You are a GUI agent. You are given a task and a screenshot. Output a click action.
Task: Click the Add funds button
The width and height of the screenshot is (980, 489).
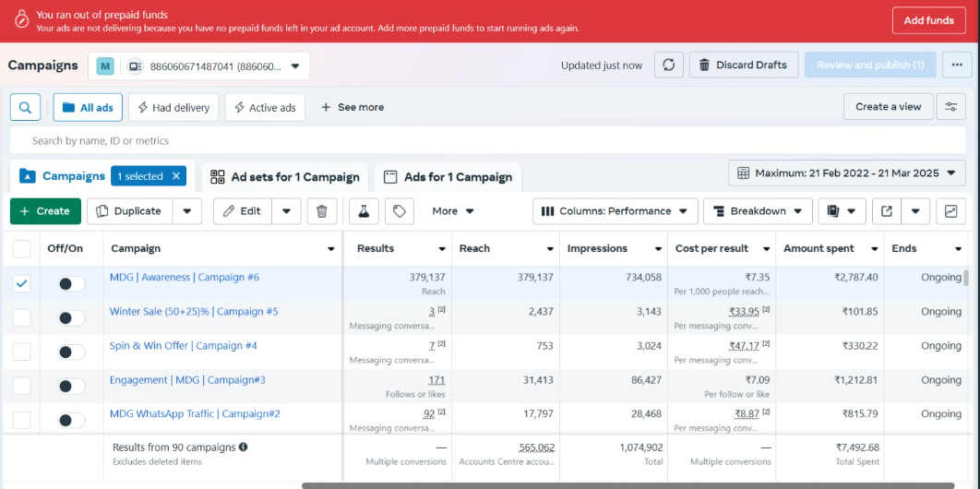tap(928, 20)
